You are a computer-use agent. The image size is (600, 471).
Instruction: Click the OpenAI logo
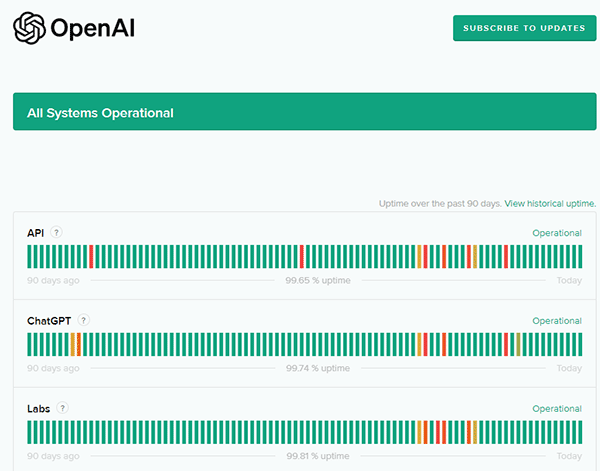tap(74, 28)
